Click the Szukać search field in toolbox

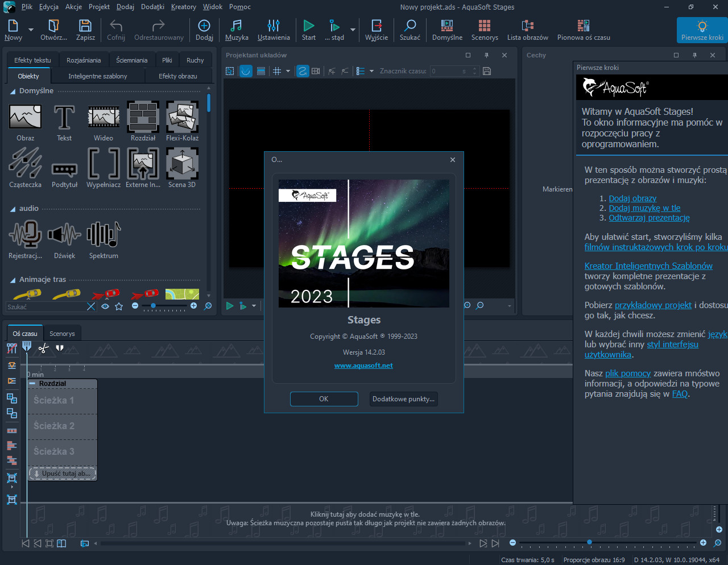tap(45, 306)
